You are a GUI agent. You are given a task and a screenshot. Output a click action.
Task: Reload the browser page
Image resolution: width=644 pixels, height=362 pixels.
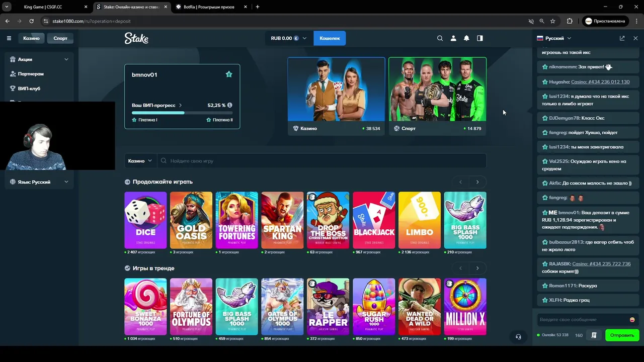click(x=31, y=21)
